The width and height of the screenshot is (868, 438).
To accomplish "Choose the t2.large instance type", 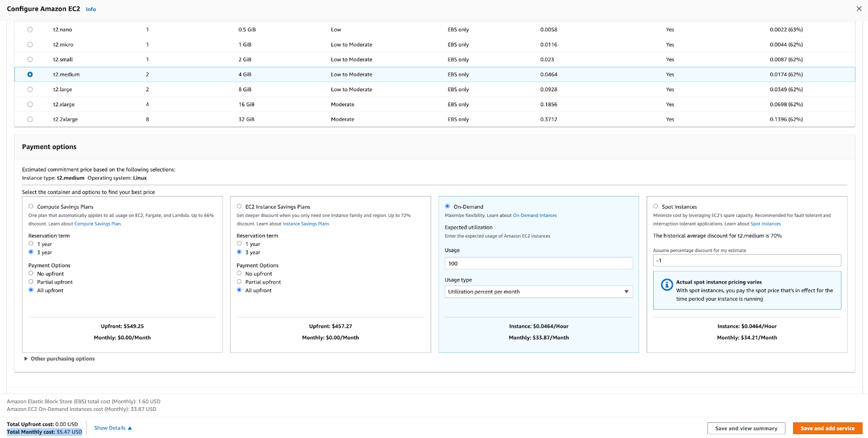I will pyautogui.click(x=30, y=89).
